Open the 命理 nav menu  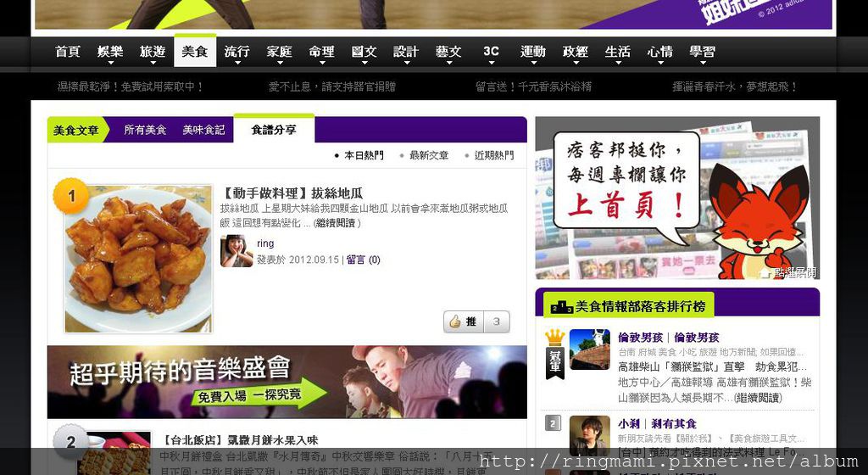[321, 52]
